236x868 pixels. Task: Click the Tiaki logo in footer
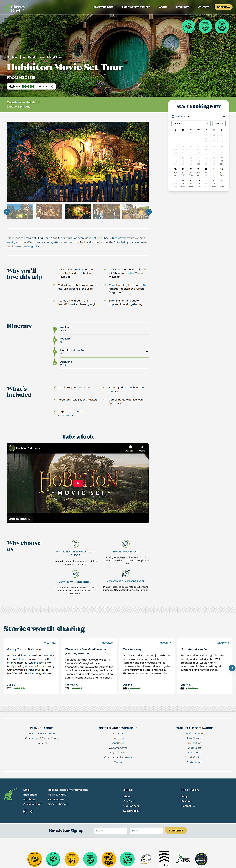pos(164,859)
